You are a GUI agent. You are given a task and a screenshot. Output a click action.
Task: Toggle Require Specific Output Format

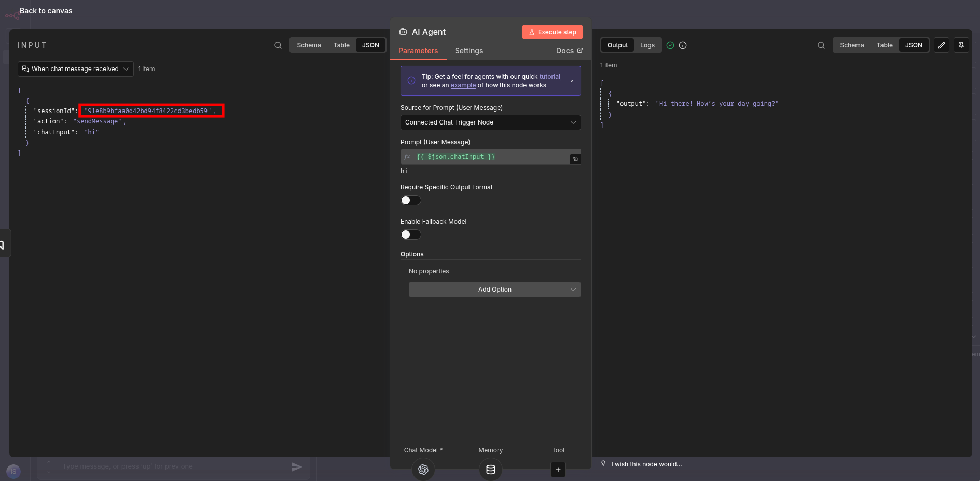point(410,200)
